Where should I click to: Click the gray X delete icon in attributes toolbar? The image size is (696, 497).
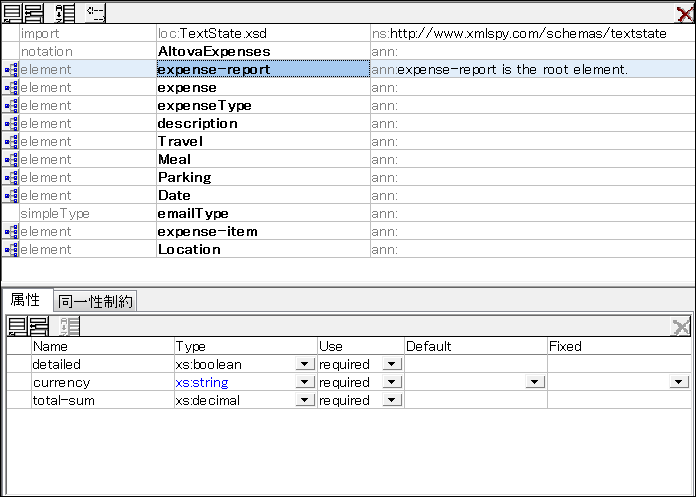681,327
